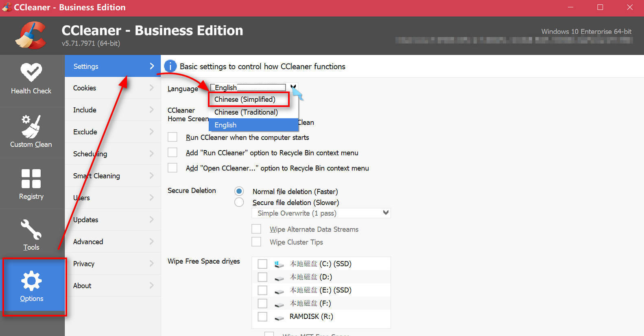Open the Smart Cleaning options tab

(113, 176)
